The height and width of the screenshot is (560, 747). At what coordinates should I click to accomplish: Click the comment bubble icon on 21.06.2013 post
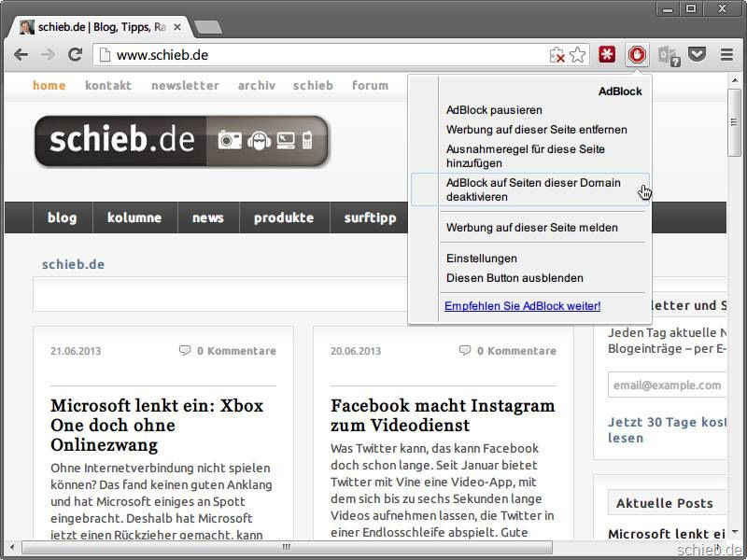pyautogui.click(x=185, y=351)
